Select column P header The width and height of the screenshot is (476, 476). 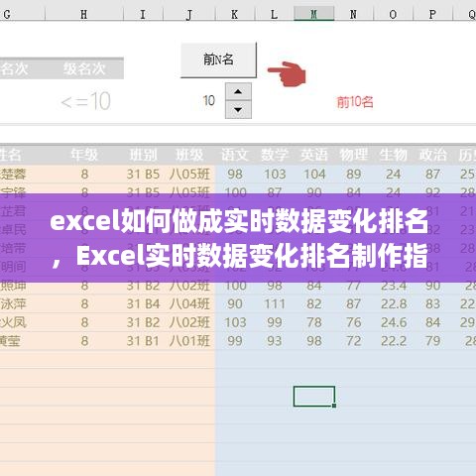tap(432, 14)
